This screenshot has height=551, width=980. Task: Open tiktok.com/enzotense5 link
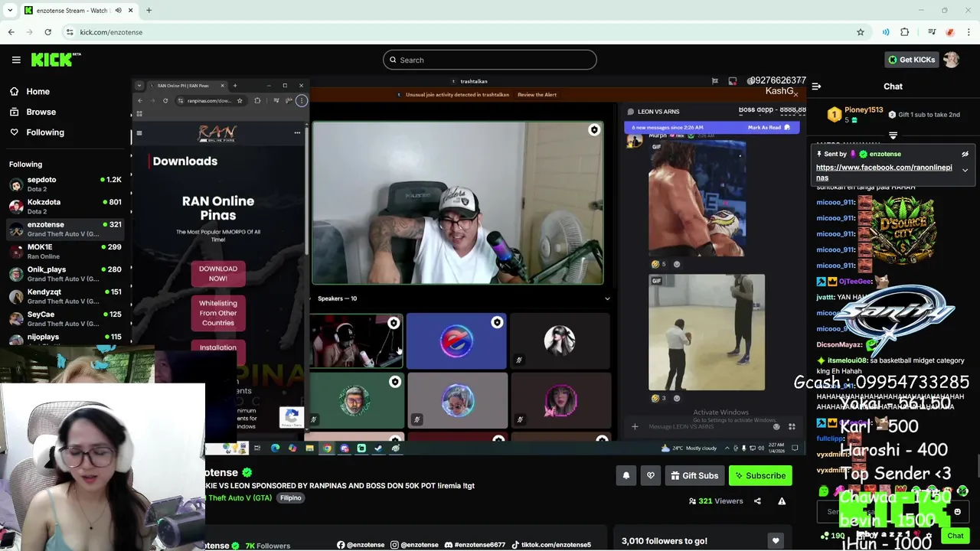551,545
